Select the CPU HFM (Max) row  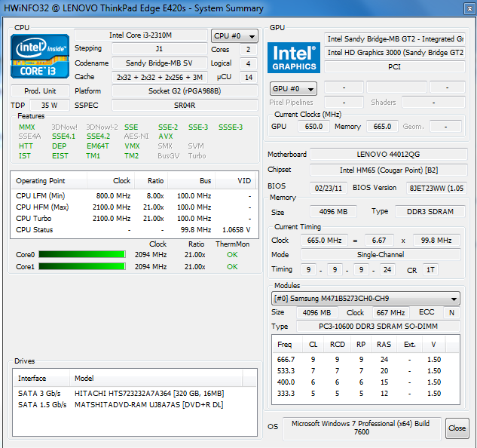coord(134,207)
